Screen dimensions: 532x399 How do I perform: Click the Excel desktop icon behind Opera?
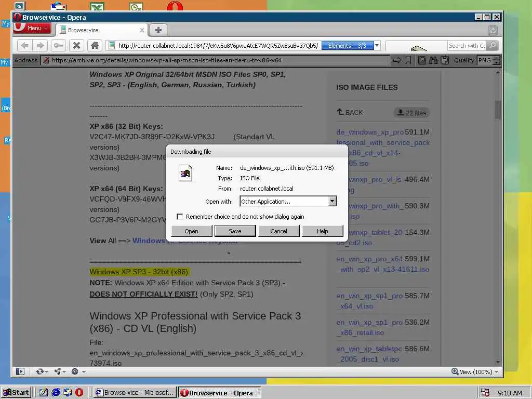(x=97, y=6)
